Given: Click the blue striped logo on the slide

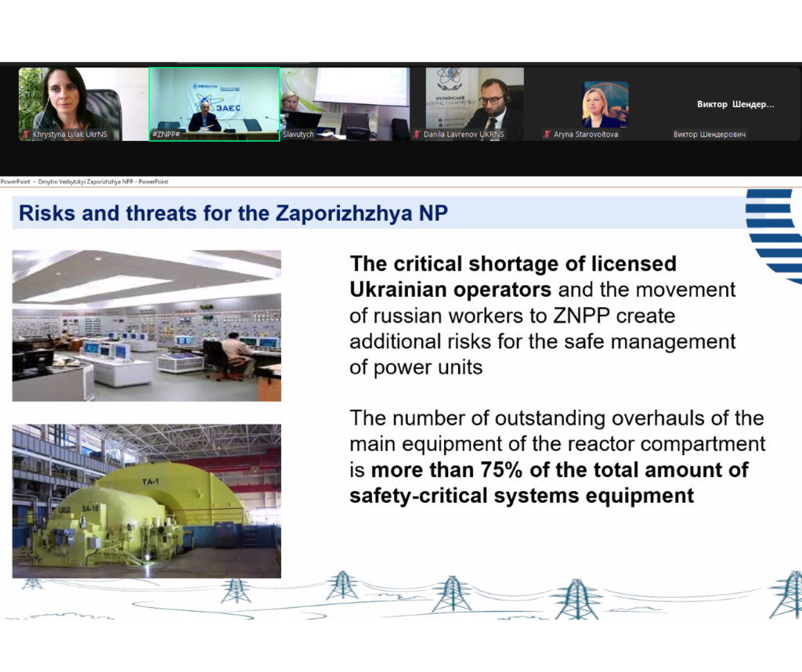Looking at the screenshot, I should [775, 233].
